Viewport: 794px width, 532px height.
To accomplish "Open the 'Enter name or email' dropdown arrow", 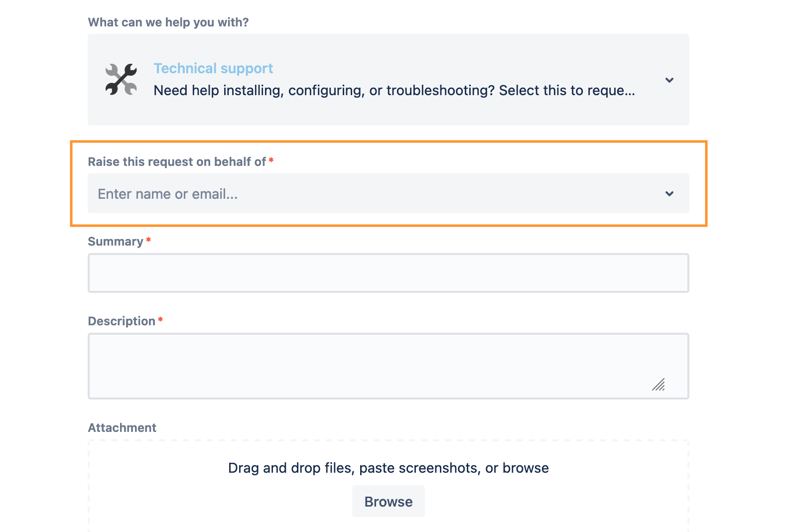I will [x=669, y=194].
